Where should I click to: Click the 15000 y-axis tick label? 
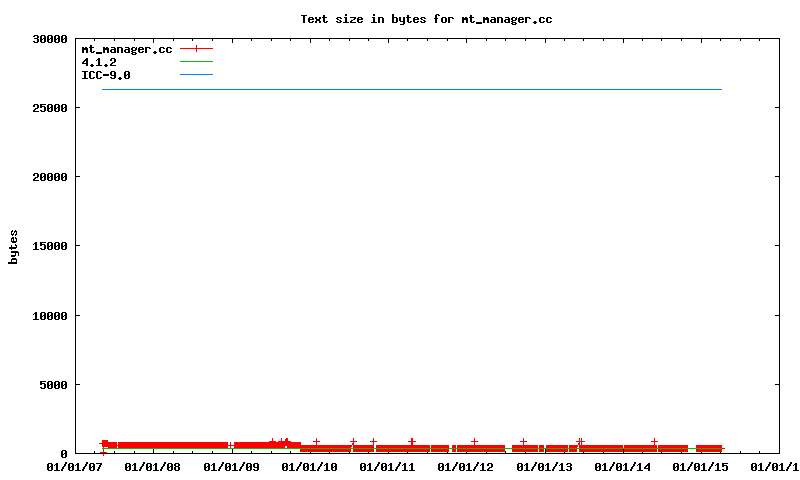[49, 246]
